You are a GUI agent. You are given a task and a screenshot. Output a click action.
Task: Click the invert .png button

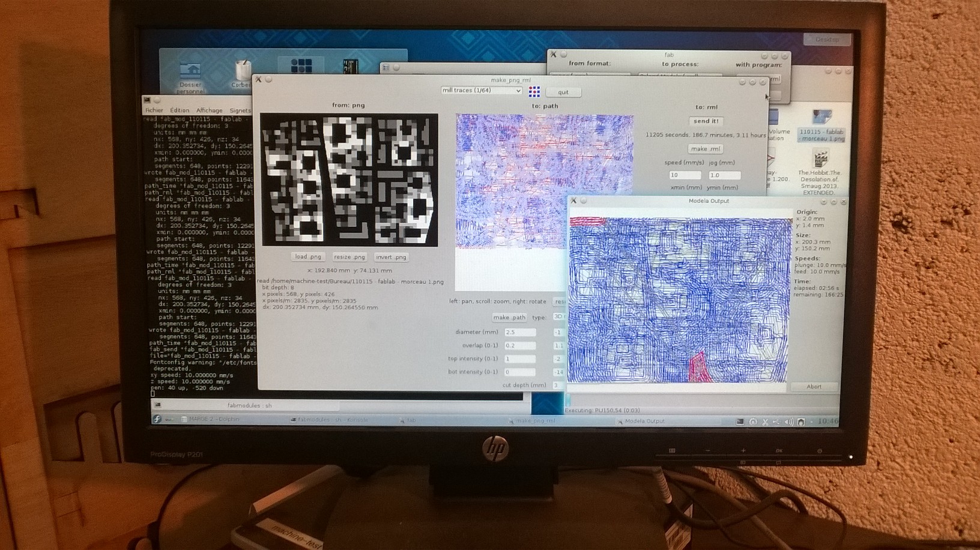coord(391,257)
